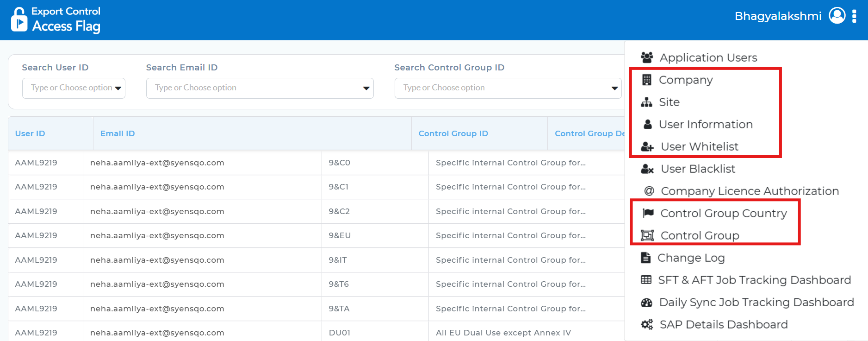Open the Change Log menu item

tap(691, 258)
